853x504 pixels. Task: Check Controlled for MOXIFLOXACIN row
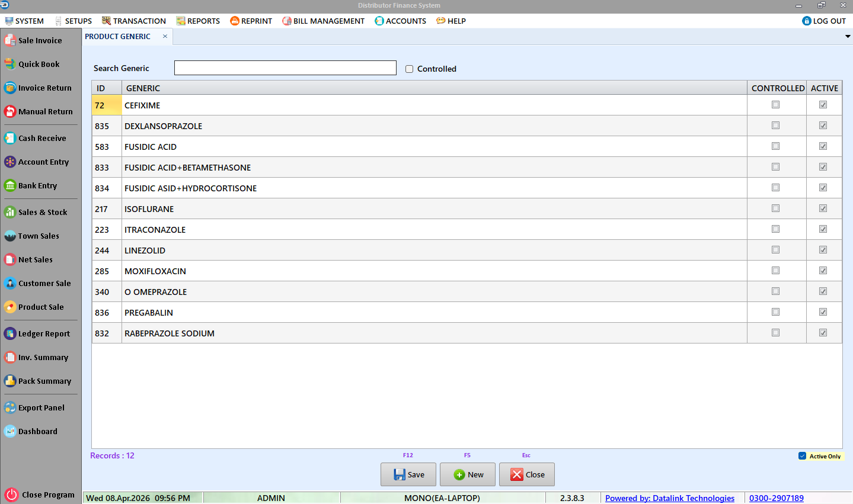pyautogui.click(x=775, y=271)
